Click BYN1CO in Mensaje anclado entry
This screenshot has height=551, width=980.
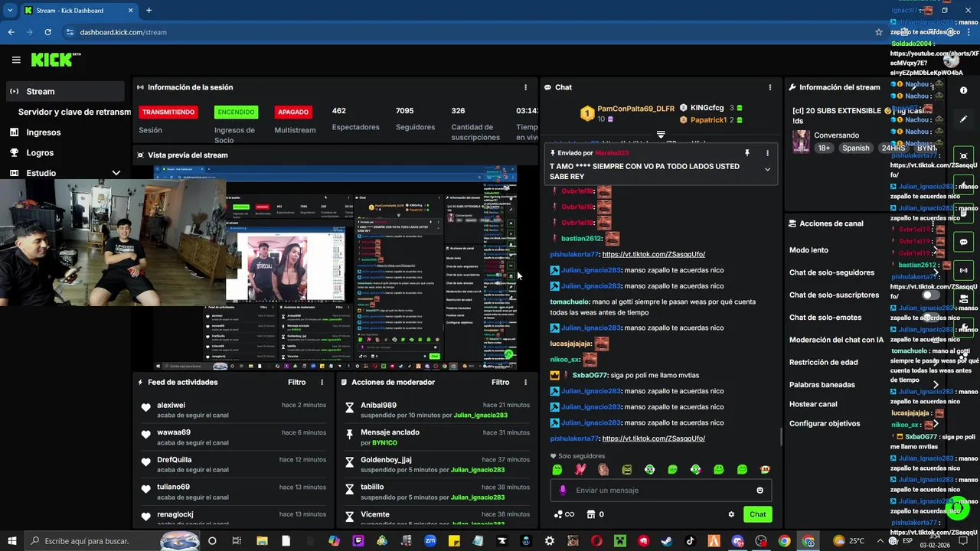(x=384, y=442)
